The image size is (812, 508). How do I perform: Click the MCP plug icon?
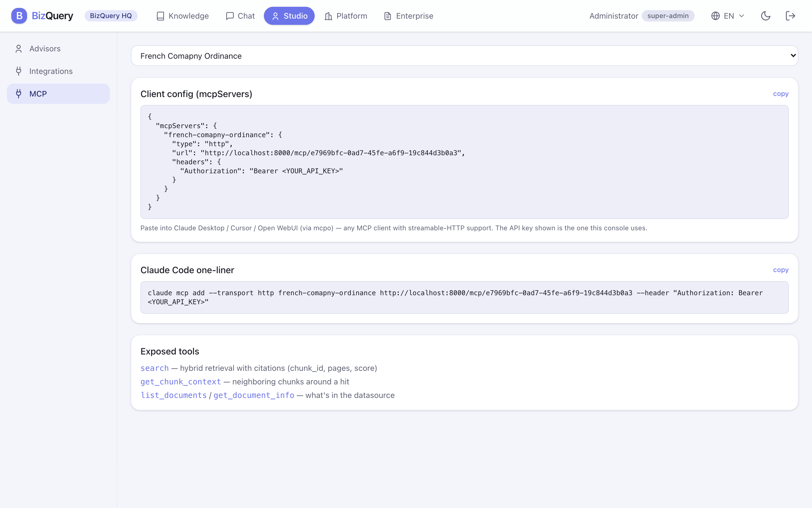click(19, 94)
